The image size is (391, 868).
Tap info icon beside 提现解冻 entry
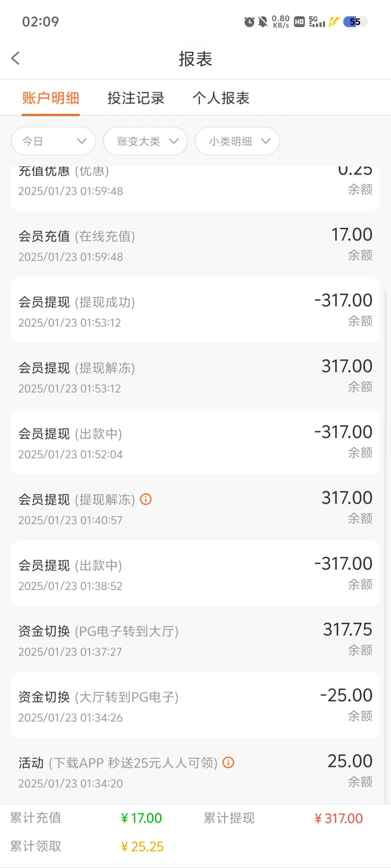tap(146, 499)
